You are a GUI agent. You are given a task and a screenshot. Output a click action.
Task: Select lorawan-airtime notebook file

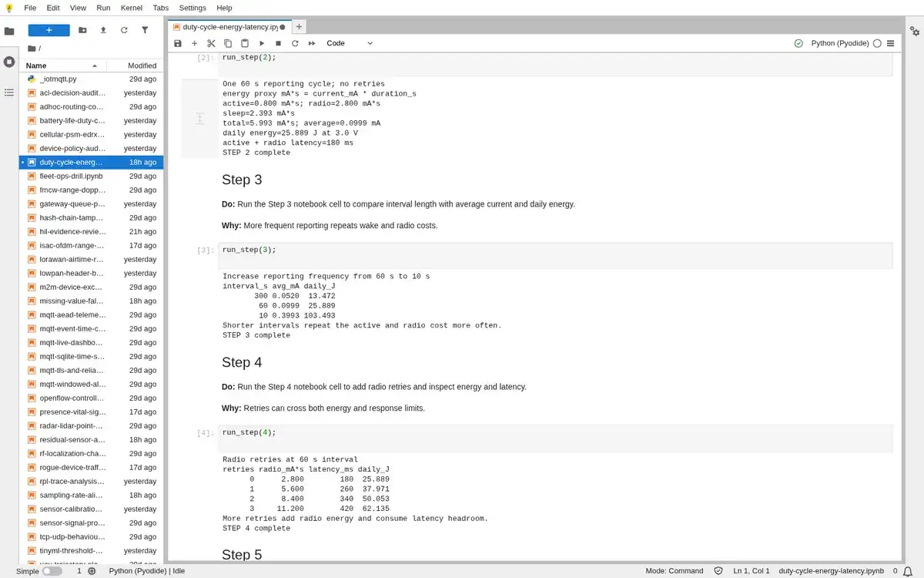click(x=91, y=259)
